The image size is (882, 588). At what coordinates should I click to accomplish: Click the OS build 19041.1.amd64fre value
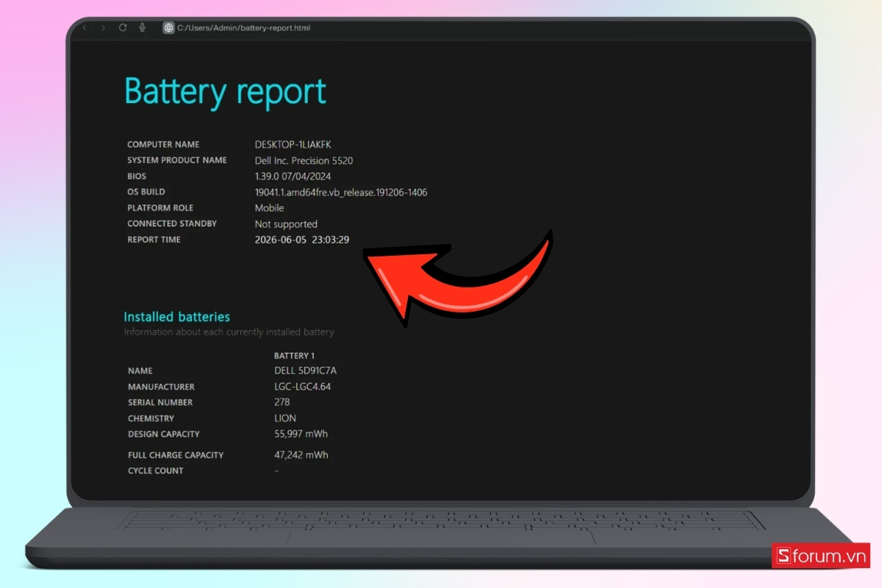click(341, 193)
